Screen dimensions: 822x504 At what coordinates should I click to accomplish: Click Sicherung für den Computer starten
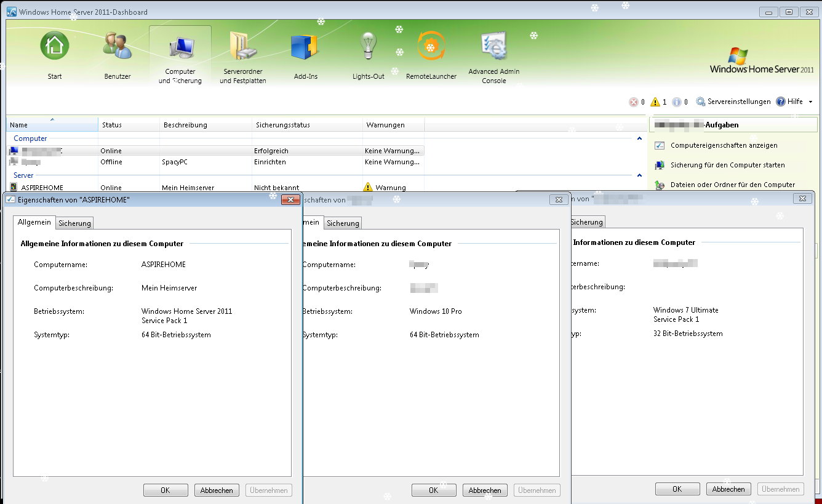pos(728,165)
